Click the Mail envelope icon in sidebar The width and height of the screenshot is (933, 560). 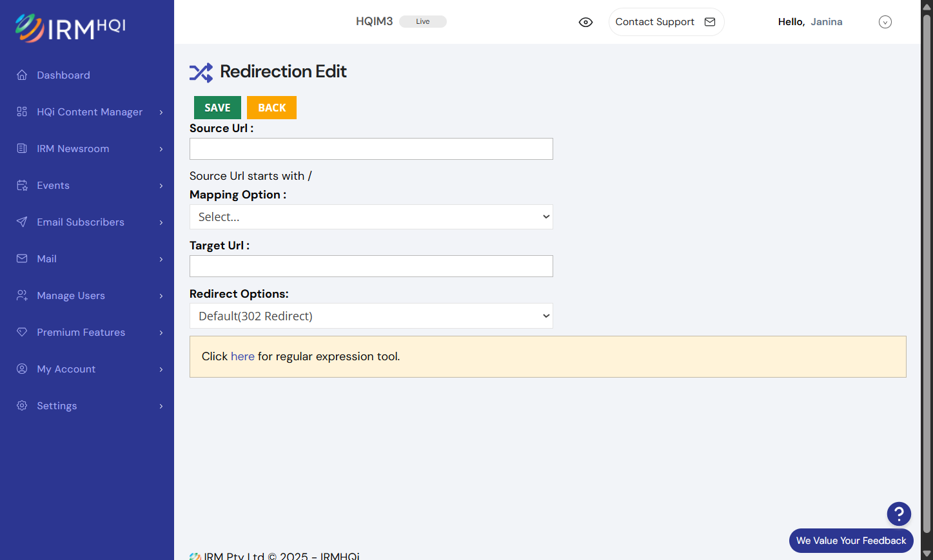22,258
